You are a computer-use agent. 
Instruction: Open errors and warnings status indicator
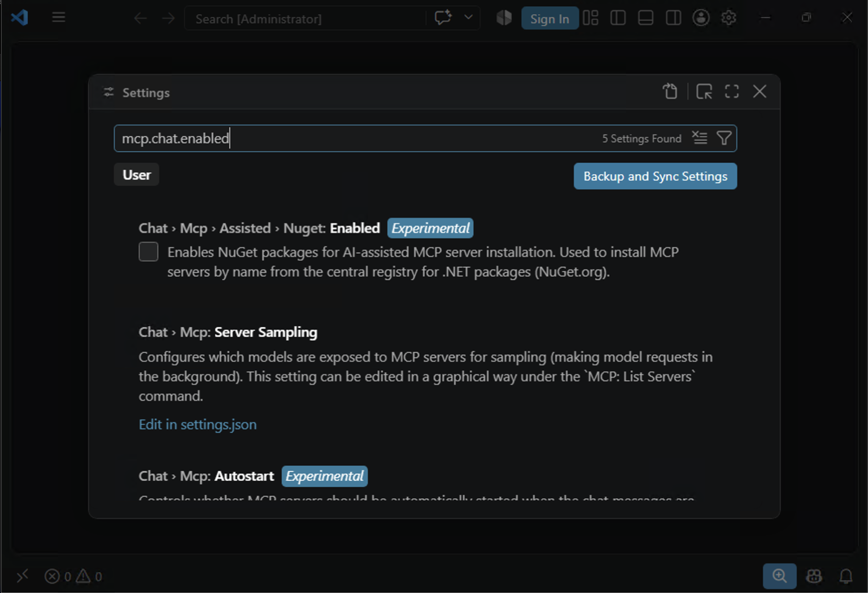[73, 576]
